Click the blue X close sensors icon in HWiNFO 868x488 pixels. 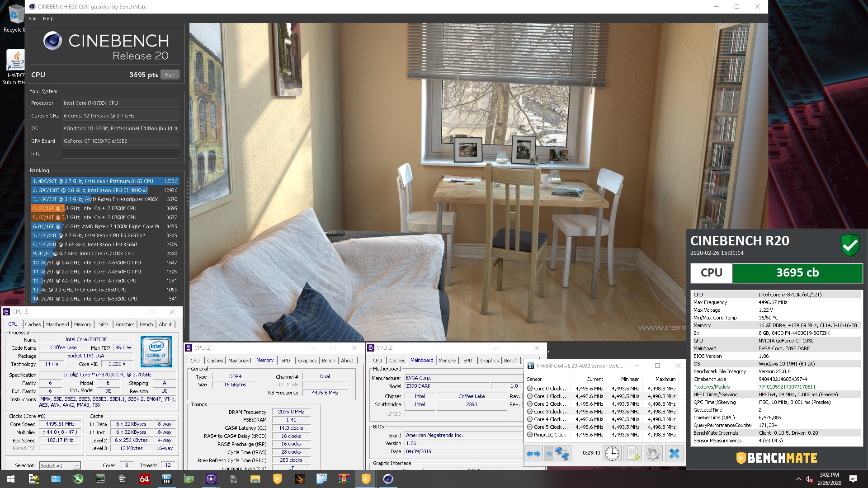coord(674,453)
